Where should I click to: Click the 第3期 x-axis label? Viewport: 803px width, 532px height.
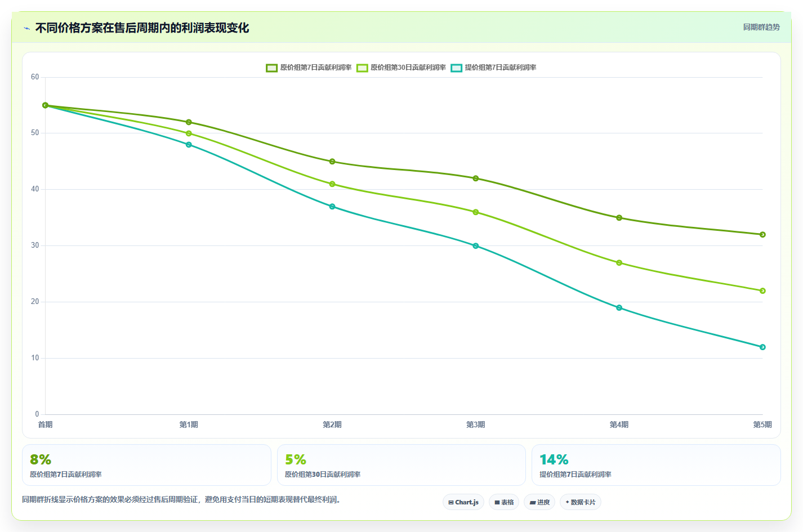pos(476,424)
